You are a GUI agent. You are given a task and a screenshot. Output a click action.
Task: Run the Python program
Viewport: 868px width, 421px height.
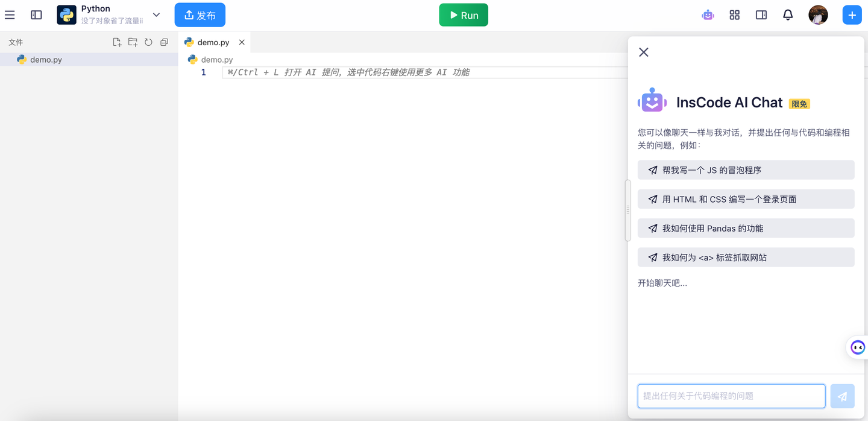pyautogui.click(x=464, y=14)
